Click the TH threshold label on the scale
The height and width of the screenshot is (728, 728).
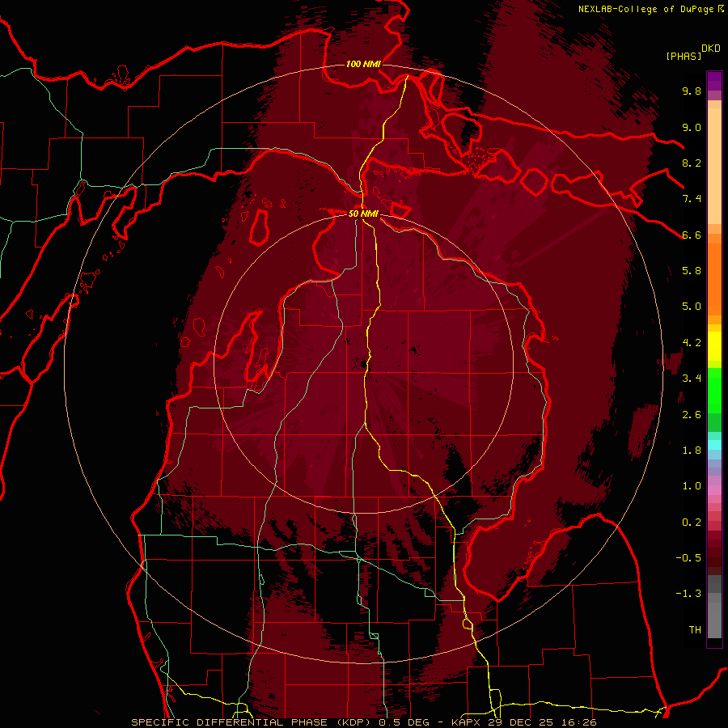695,630
